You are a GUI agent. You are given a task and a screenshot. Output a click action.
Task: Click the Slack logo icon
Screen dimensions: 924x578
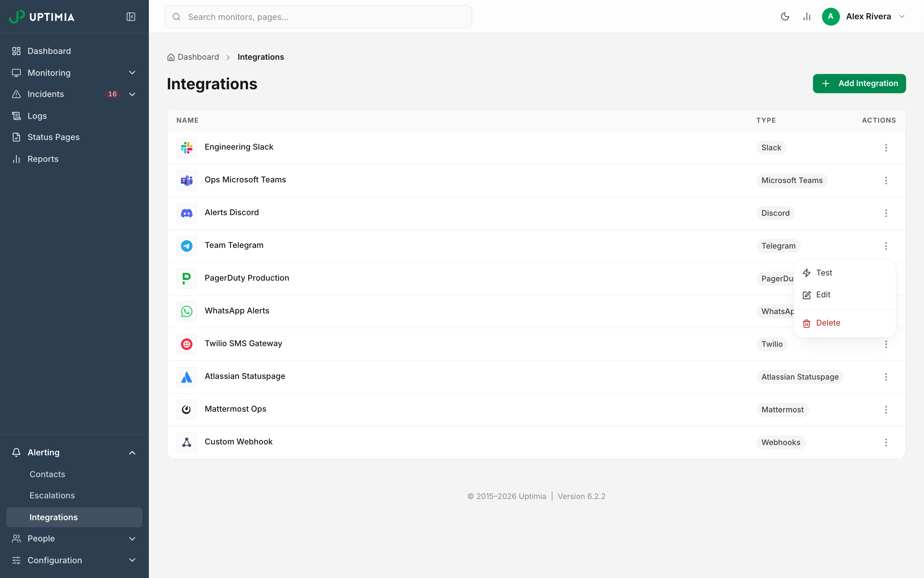point(187,148)
